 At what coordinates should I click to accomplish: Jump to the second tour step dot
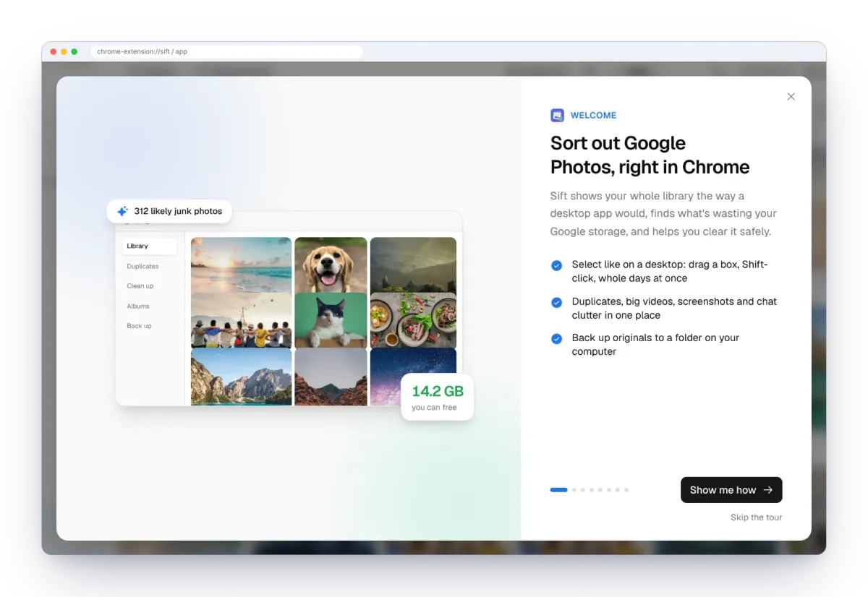click(x=574, y=490)
